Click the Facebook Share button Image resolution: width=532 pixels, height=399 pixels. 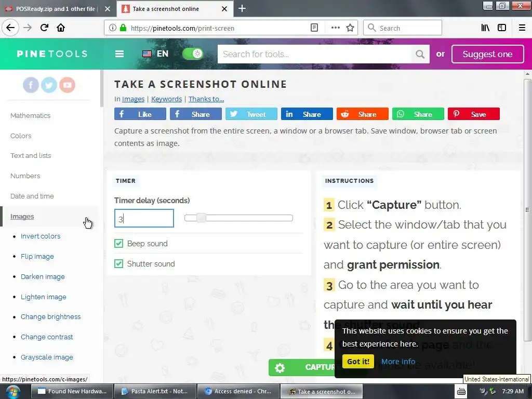point(196,114)
